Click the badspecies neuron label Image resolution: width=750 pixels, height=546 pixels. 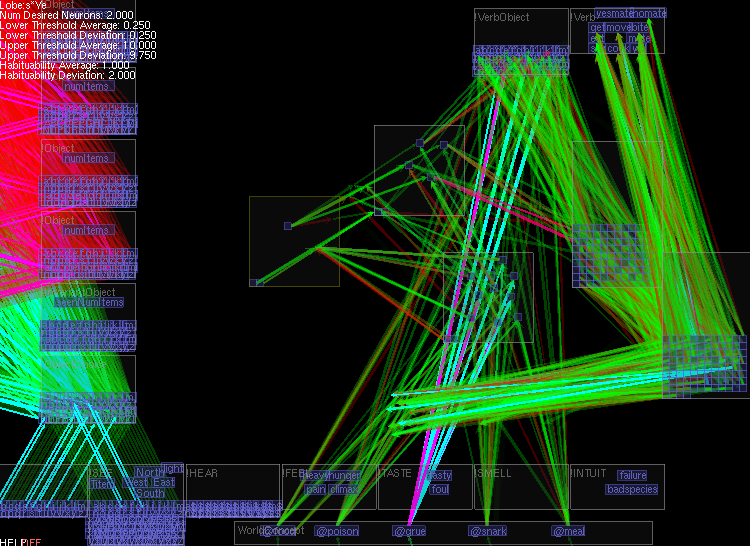[x=632, y=489]
